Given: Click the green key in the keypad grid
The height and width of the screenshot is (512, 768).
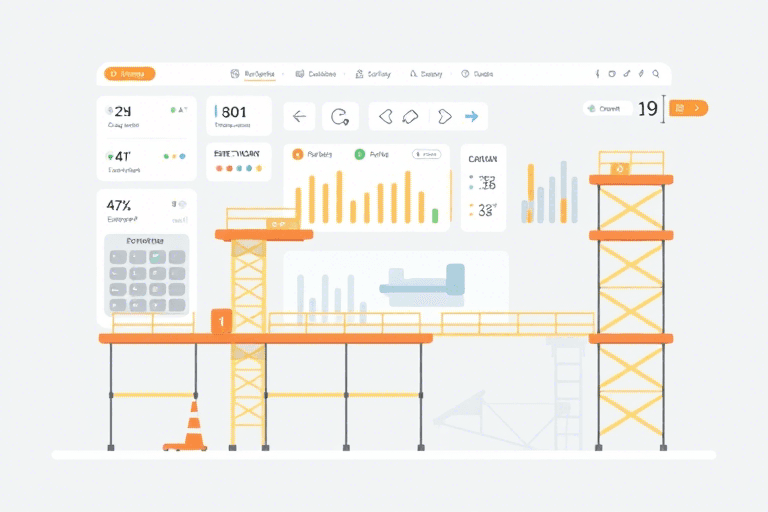Looking at the screenshot, I should pyautogui.click(x=156, y=257).
